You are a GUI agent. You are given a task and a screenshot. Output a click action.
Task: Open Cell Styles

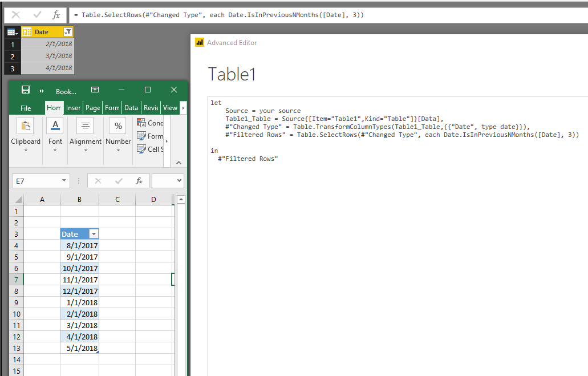[x=150, y=149]
